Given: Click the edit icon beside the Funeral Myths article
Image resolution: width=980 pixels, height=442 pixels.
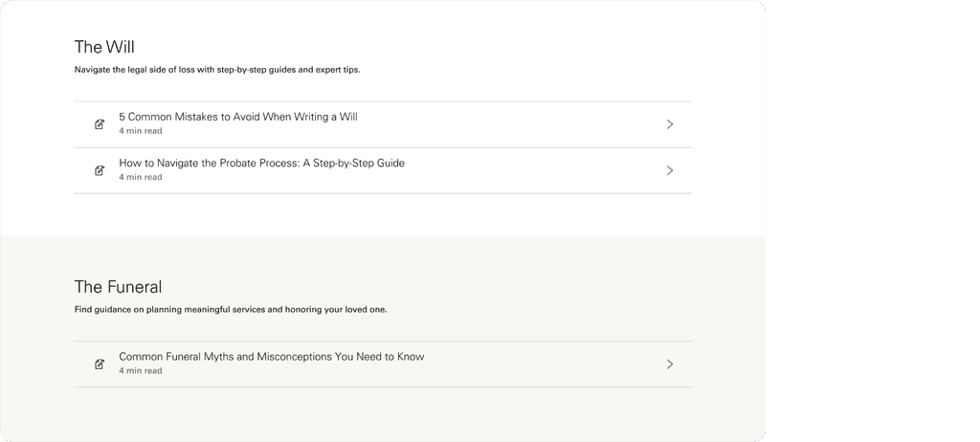Looking at the screenshot, I should click(x=100, y=365).
